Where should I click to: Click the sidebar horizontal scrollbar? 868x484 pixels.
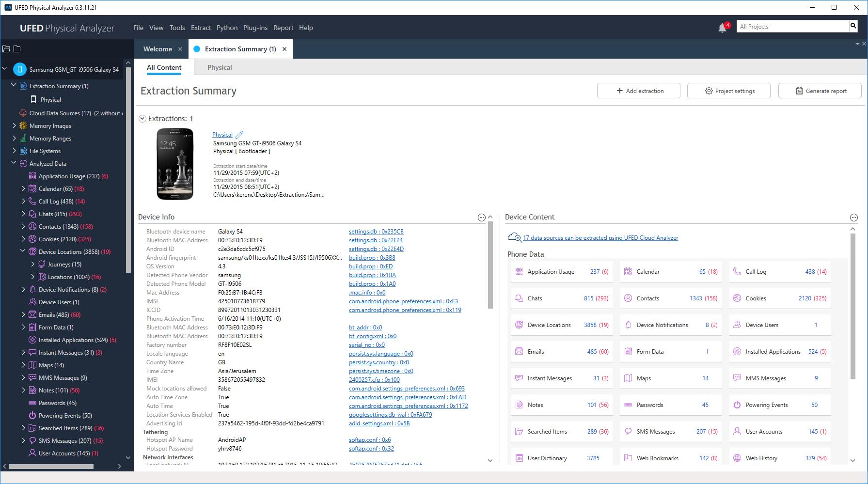51,467
